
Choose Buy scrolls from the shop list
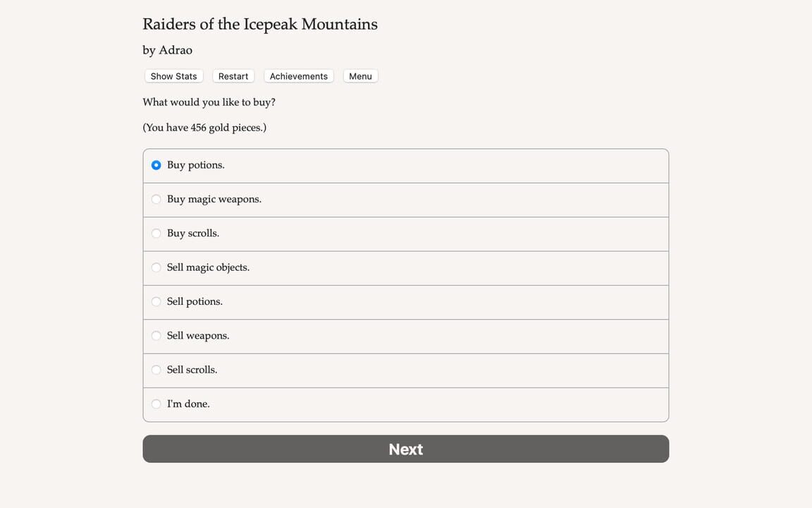click(x=193, y=233)
